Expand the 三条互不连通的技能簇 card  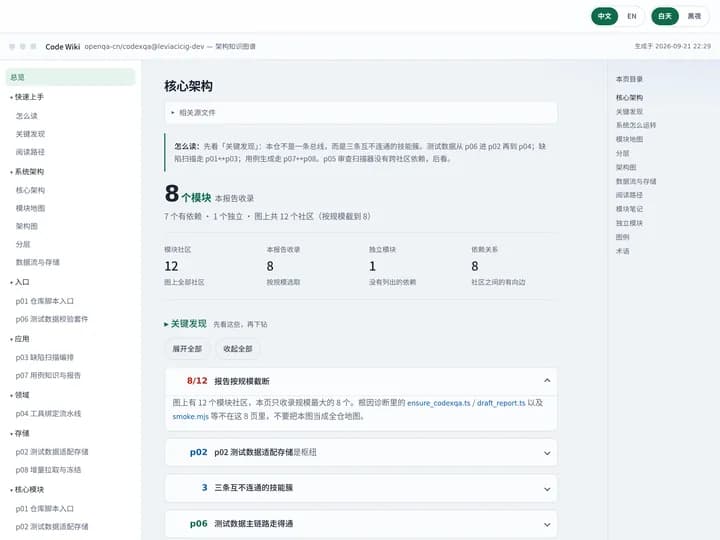[361, 488]
